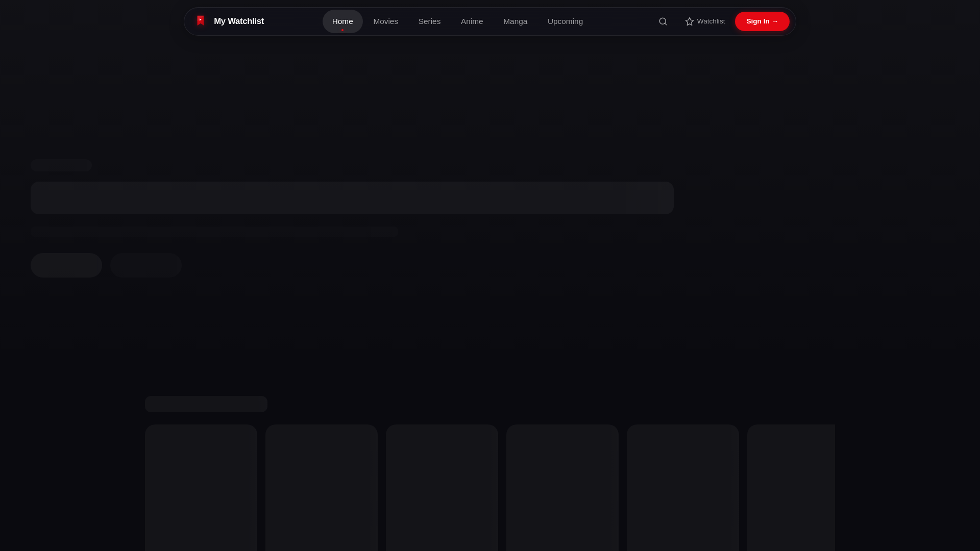
Task: Open search with the magnifier icon
Action: tap(663, 21)
